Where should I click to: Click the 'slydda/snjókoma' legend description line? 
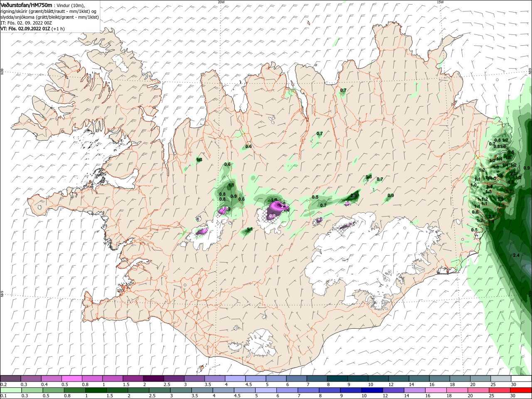point(49,17)
